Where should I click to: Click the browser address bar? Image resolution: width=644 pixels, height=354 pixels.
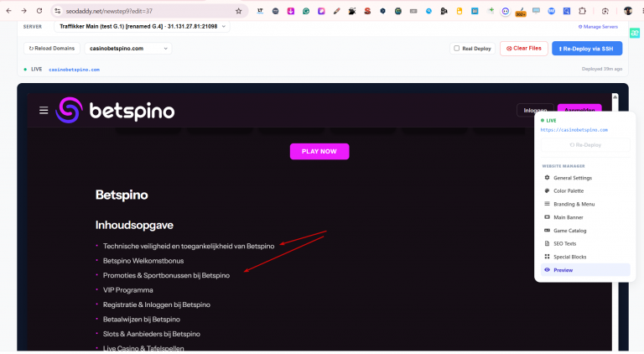pyautogui.click(x=148, y=11)
